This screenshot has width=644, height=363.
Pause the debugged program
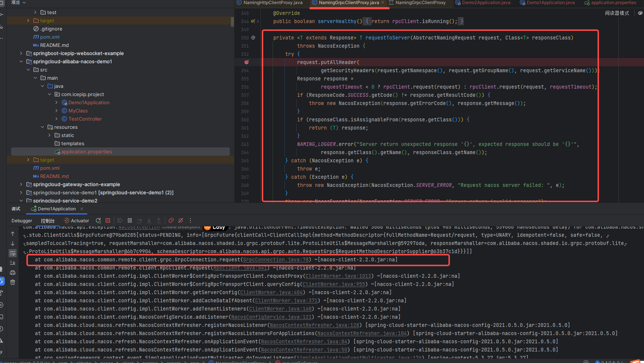(x=130, y=220)
